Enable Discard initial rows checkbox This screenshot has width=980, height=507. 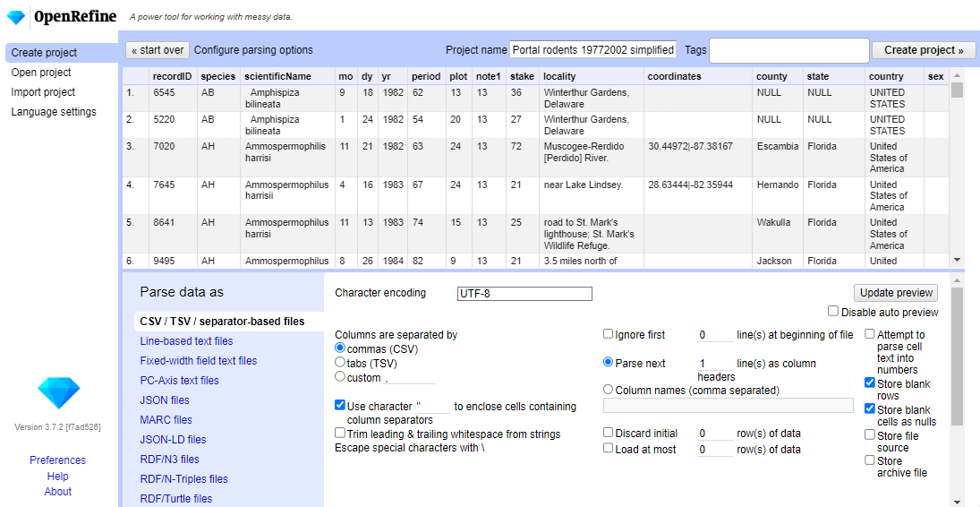coord(608,432)
